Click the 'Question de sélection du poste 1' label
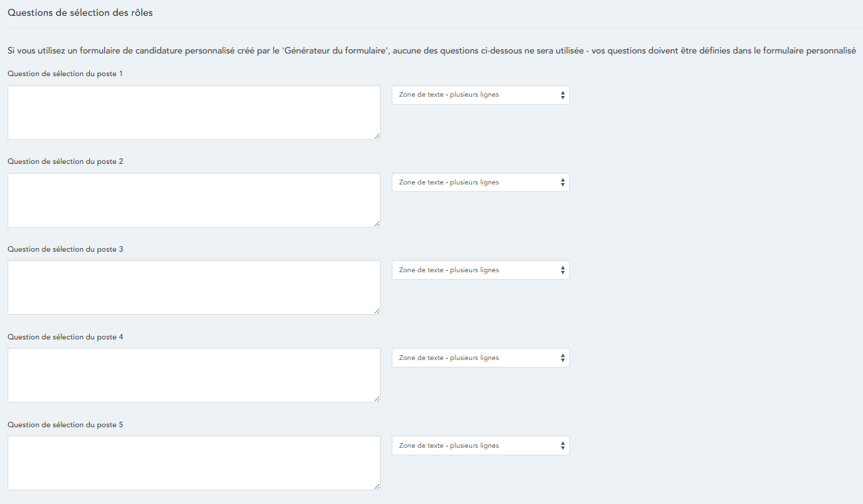863x504 pixels. [x=65, y=73]
